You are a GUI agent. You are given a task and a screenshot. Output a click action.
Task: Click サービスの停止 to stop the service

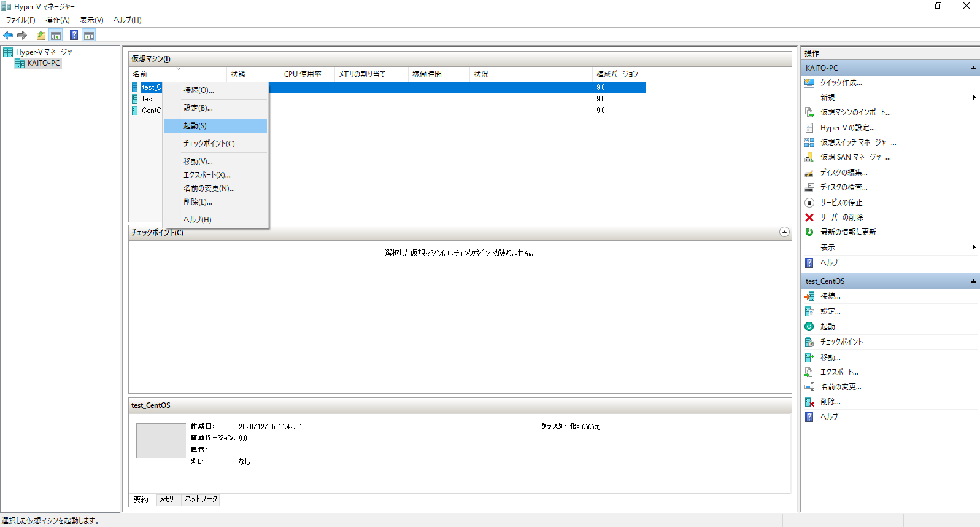tap(841, 203)
